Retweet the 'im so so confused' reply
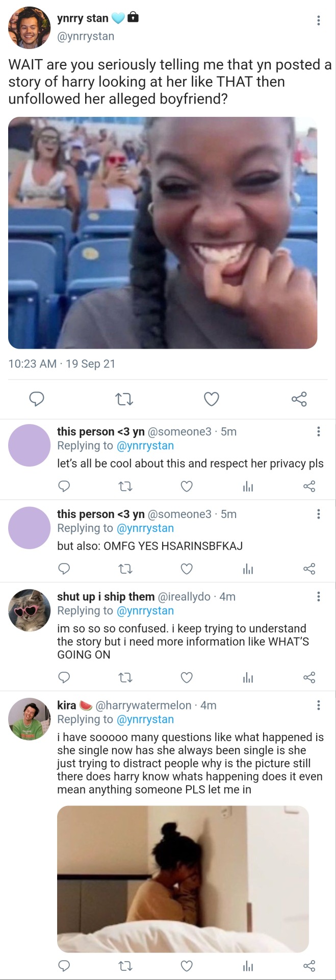336x980 pixels. [125, 678]
